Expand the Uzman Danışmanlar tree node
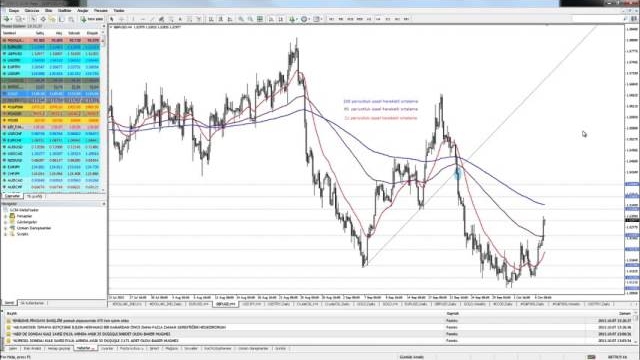640x360 pixels. [5, 228]
